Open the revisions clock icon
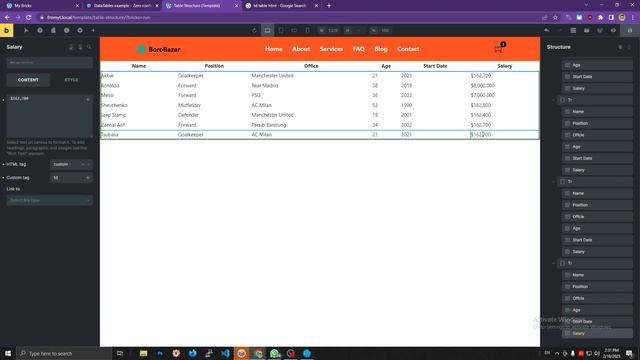640x360 pixels. click(67, 31)
